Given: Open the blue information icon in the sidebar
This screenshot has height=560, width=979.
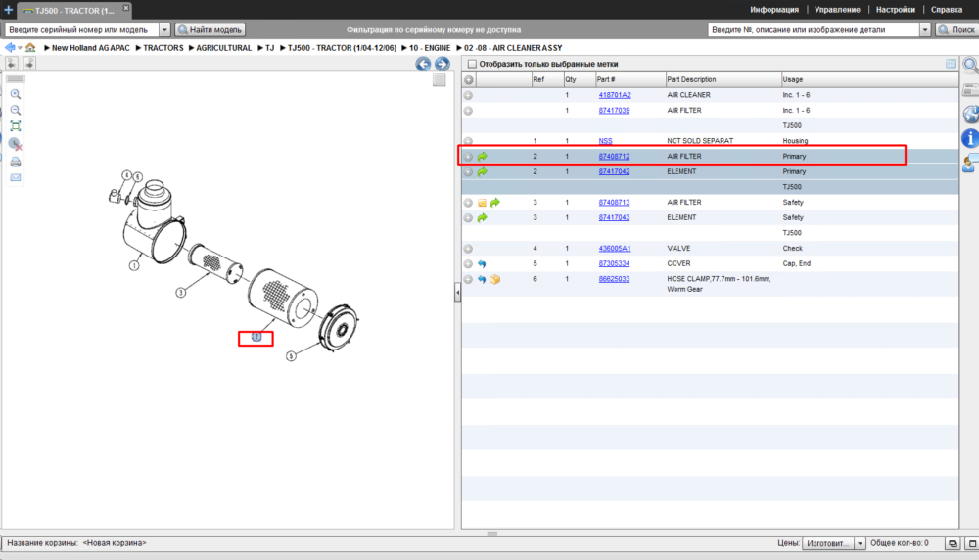Looking at the screenshot, I should (971, 138).
